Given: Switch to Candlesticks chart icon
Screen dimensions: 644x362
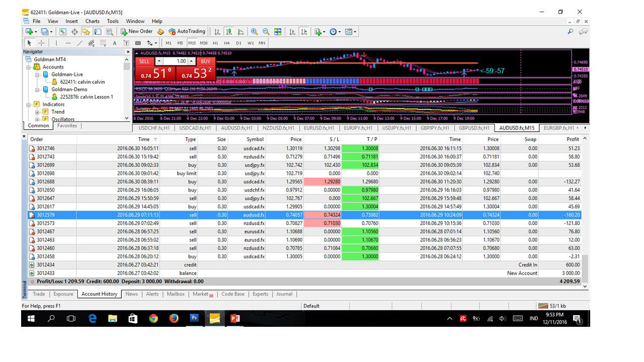Looking at the screenshot, I should click(229, 31).
